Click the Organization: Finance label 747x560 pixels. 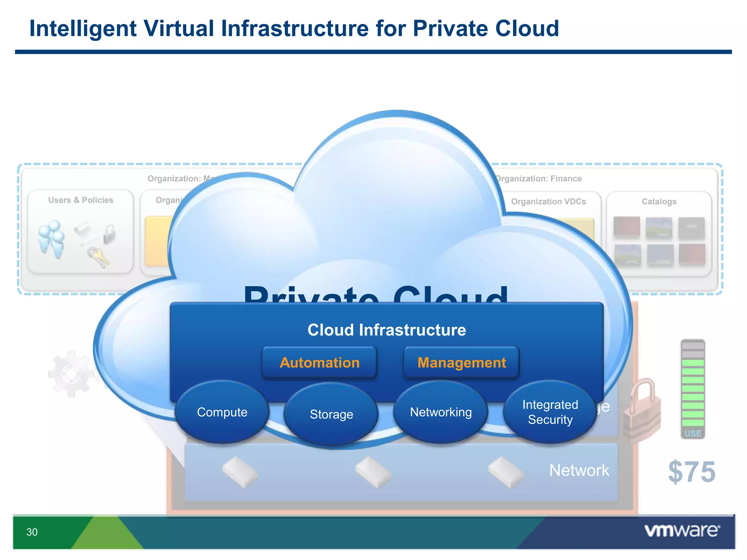click(538, 179)
